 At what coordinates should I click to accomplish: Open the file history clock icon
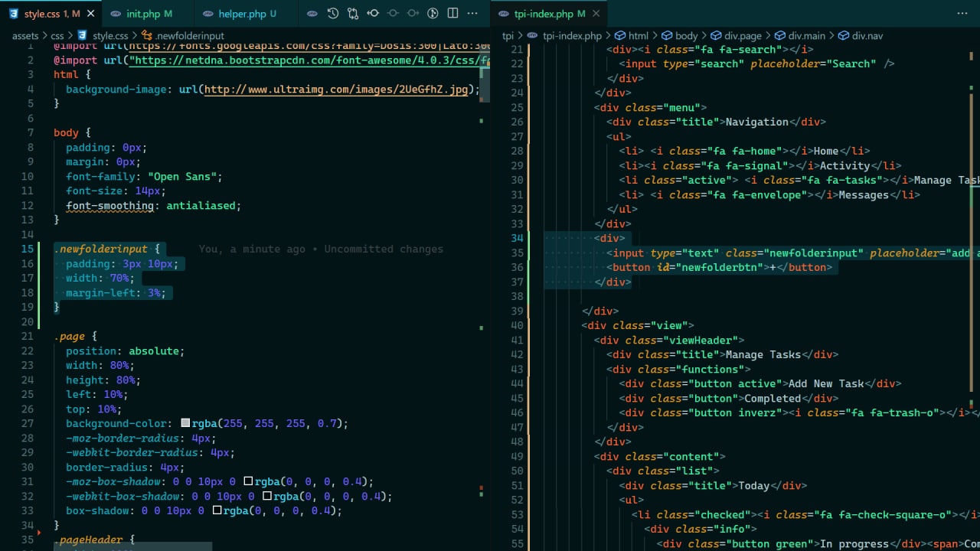(333, 14)
